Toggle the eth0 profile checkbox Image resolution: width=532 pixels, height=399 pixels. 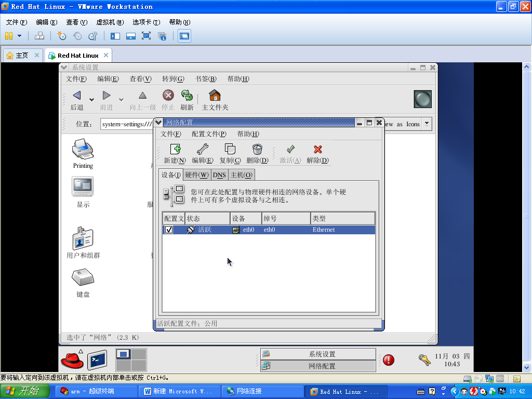169,230
